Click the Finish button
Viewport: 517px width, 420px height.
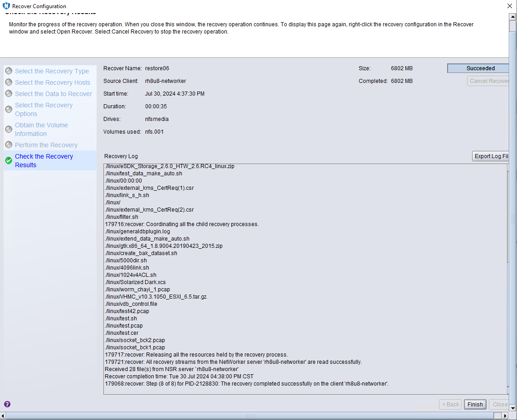[475, 404]
